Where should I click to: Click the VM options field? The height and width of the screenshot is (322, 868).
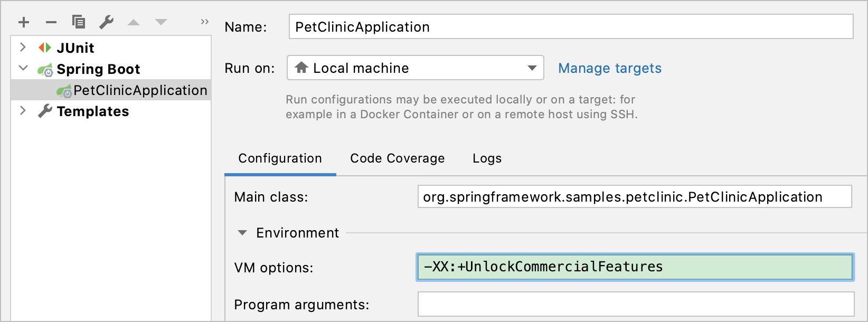point(635,267)
